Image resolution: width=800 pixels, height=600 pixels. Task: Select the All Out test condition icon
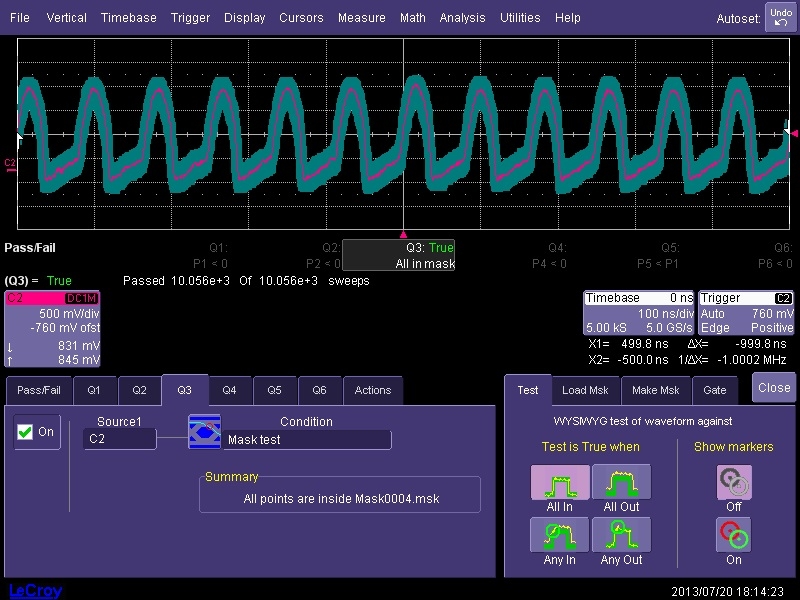(x=621, y=483)
